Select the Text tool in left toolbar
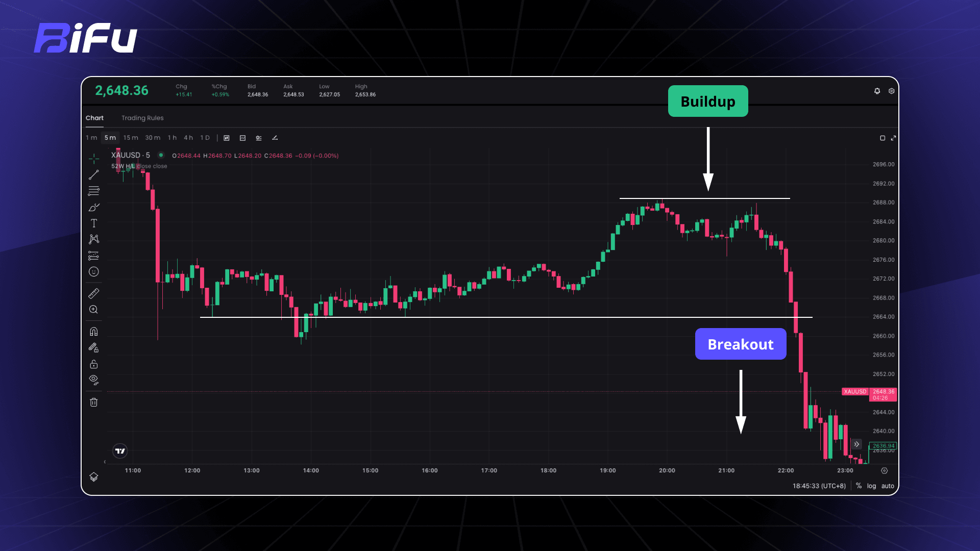The width and height of the screenshot is (980, 551). point(94,223)
